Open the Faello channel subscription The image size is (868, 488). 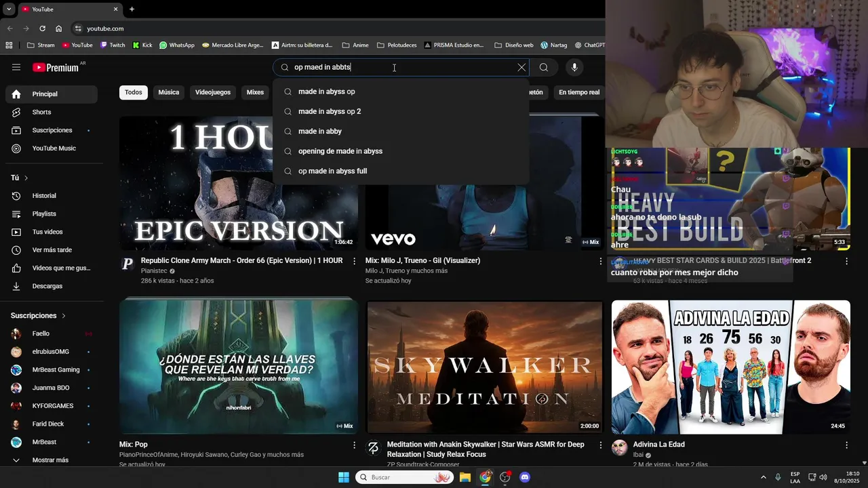coord(52,333)
